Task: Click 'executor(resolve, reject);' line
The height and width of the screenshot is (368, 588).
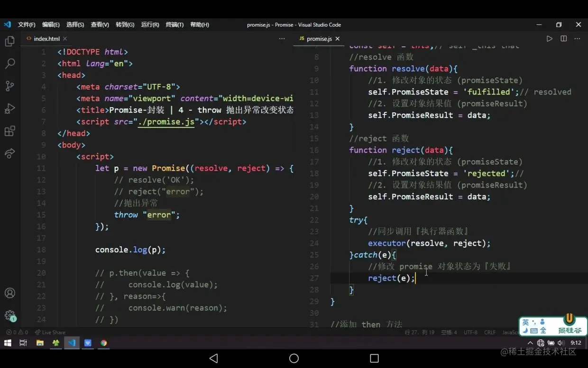Action: (x=429, y=243)
